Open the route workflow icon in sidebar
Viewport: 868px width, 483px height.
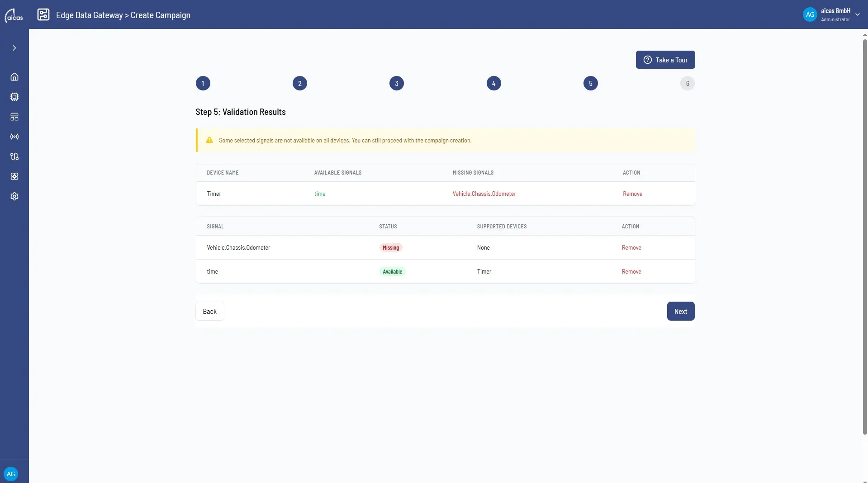(x=14, y=156)
